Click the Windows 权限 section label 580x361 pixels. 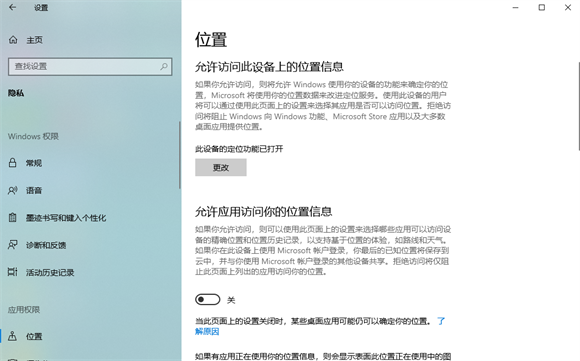coord(33,136)
